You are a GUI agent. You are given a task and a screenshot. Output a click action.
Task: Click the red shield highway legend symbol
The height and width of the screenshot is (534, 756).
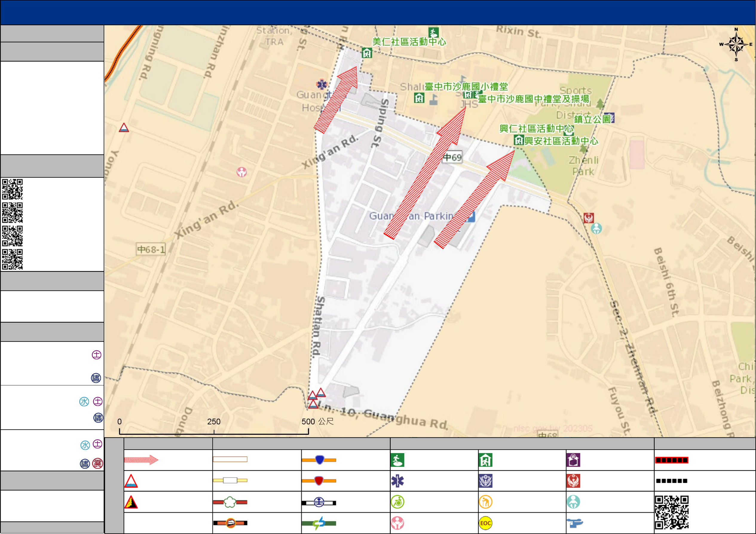pyautogui.click(x=319, y=481)
